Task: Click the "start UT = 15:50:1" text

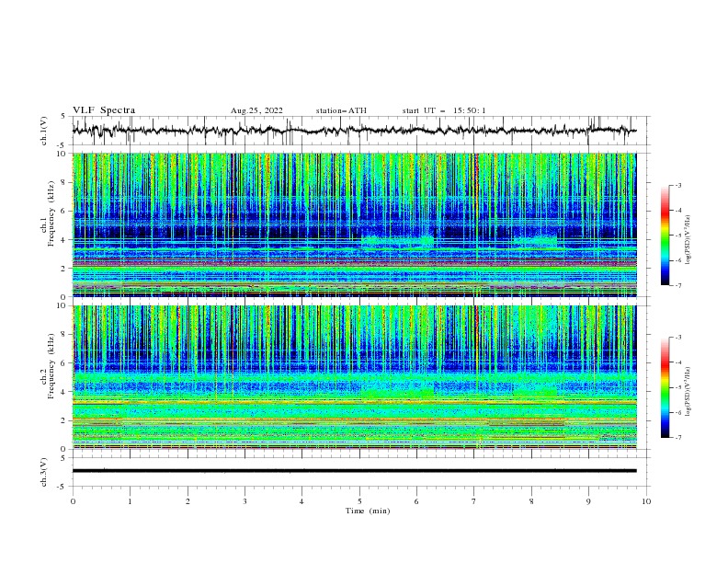Action: 444,110
